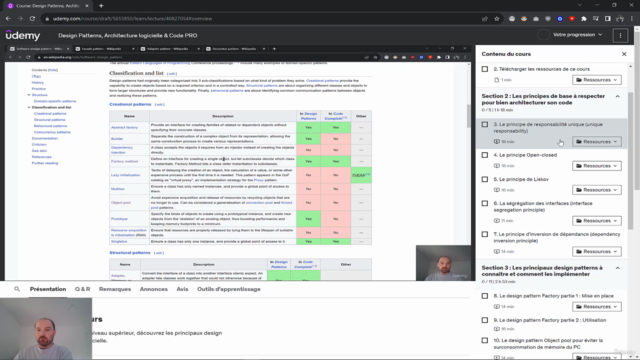Screen dimensions: 640x360
Task: Open Ressources dropdown for interface segregation lecture
Action: click(597, 221)
